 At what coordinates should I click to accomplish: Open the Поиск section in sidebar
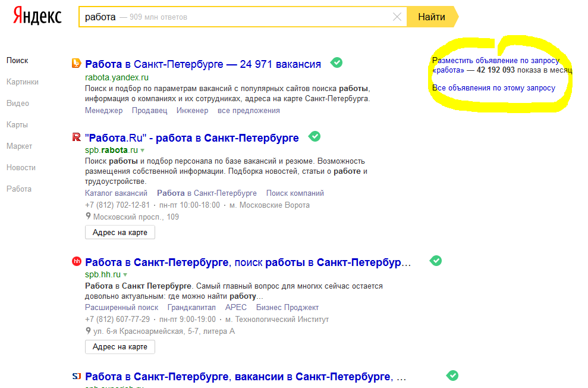17,61
